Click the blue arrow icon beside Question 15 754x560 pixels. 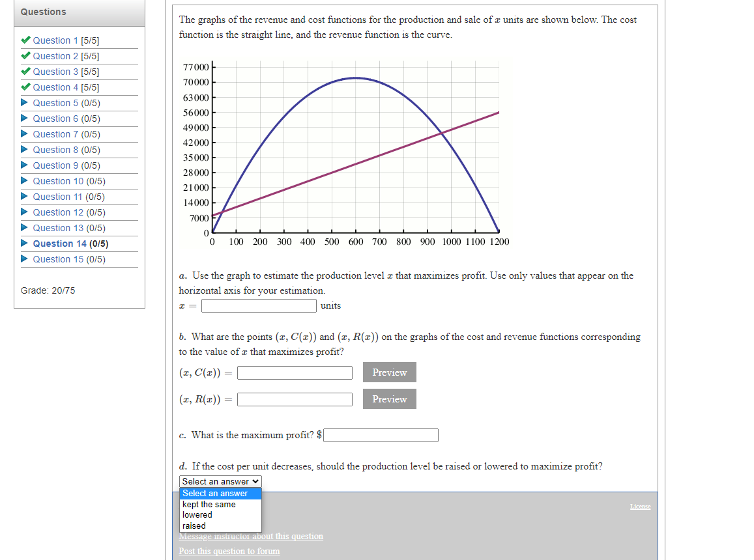coord(25,259)
